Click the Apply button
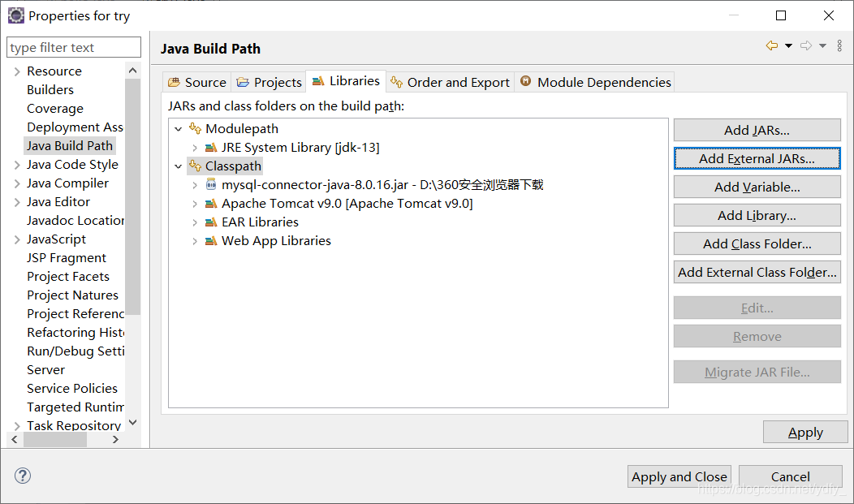 [805, 432]
